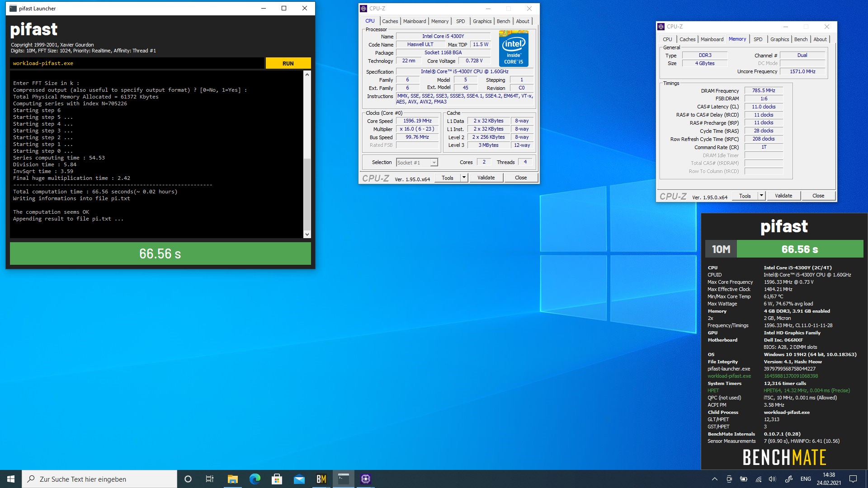Open Task View on the taskbar

click(x=210, y=479)
